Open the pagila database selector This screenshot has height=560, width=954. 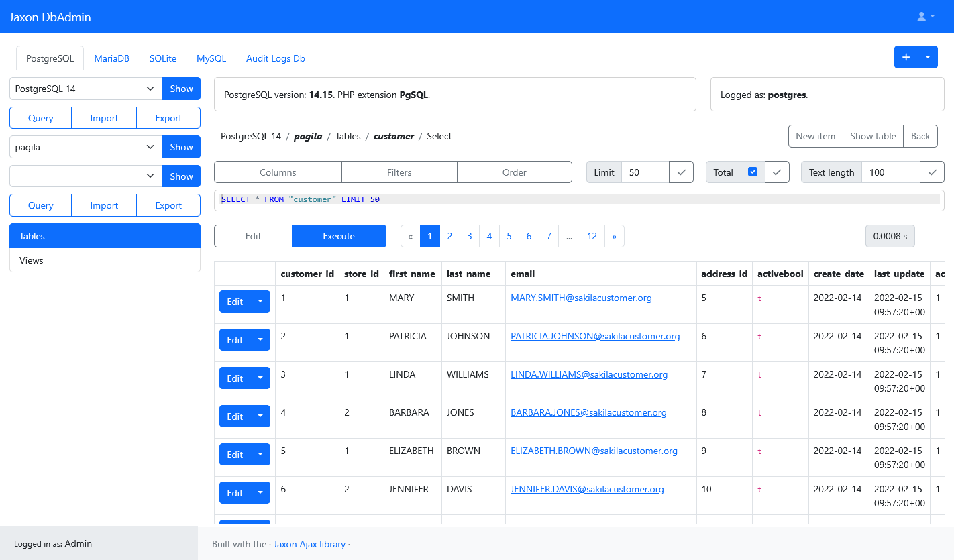pos(85,147)
